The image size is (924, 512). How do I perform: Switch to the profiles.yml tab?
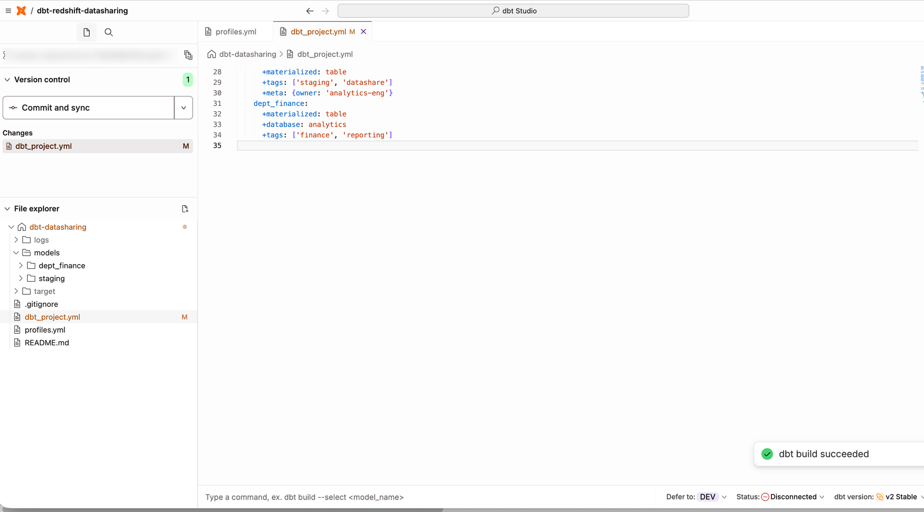(230, 32)
